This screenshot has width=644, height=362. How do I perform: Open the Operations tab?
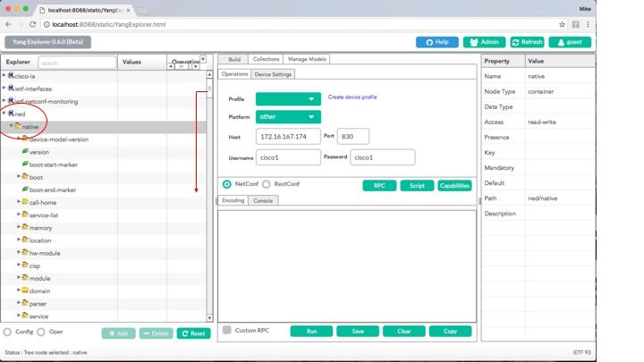pyautogui.click(x=234, y=74)
